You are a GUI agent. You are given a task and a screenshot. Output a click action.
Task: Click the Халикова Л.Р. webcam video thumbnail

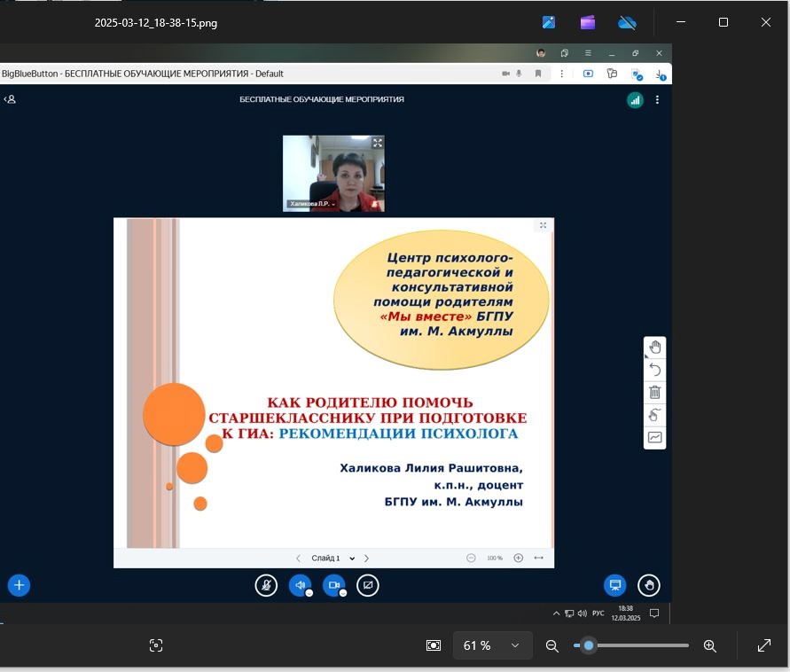(333, 173)
